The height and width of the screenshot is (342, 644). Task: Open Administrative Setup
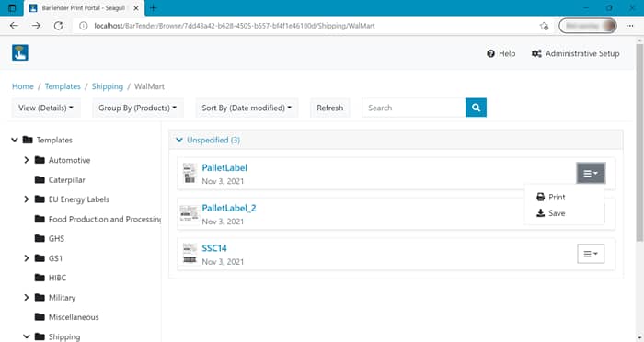click(575, 54)
